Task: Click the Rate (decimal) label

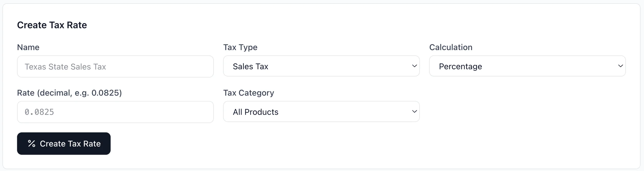Action: (69, 93)
